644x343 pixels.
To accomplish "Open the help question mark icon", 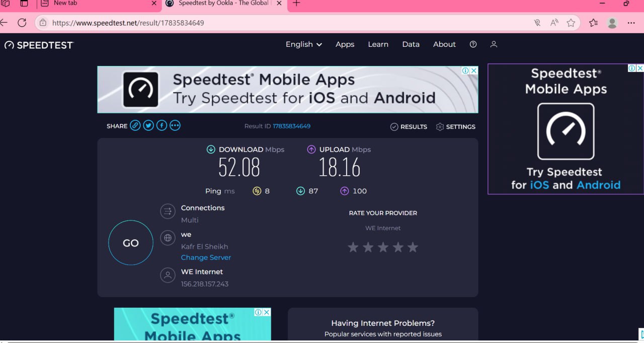I will (473, 44).
